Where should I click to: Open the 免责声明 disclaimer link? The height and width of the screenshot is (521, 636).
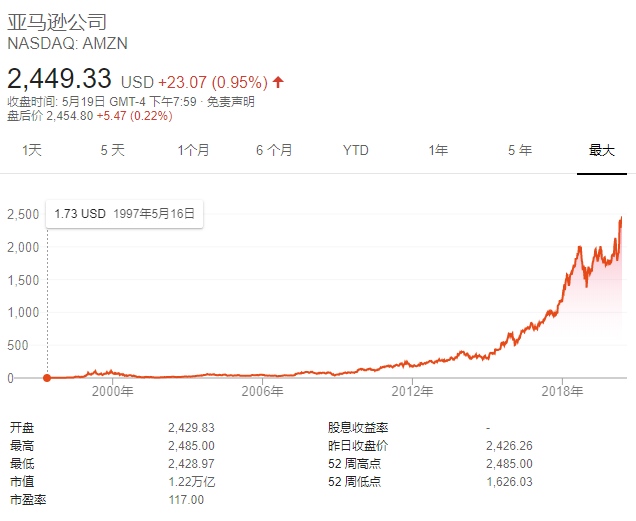pyautogui.click(x=232, y=102)
